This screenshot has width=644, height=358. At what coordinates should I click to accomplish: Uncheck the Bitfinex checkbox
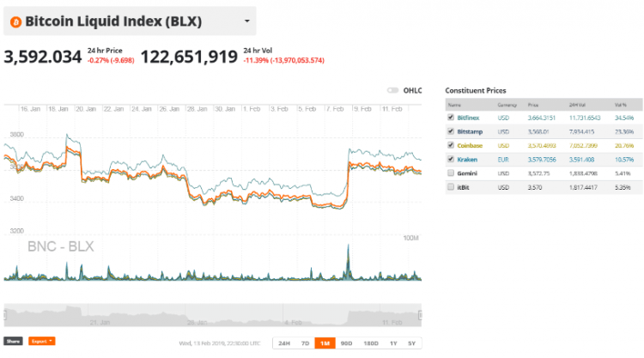(451, 118)
